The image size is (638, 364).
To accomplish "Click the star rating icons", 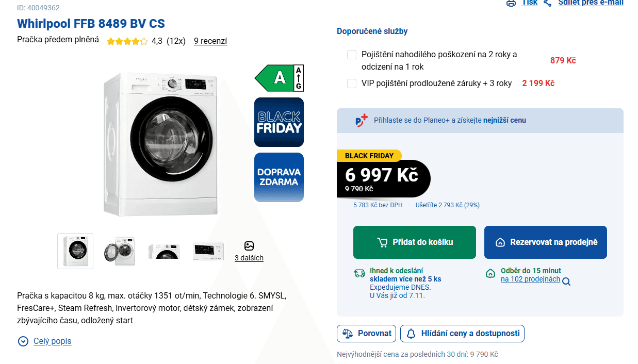I will click(x=127, y=41).
